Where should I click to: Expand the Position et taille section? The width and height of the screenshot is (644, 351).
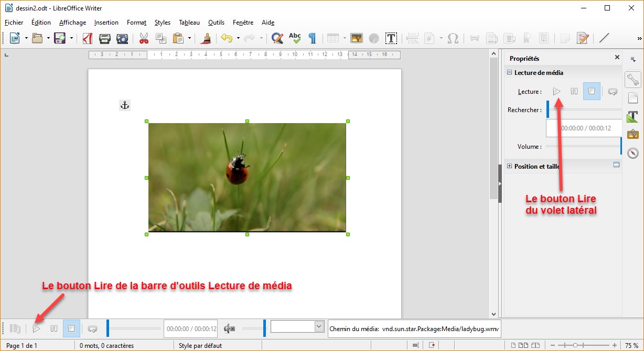tap(510, 166)
